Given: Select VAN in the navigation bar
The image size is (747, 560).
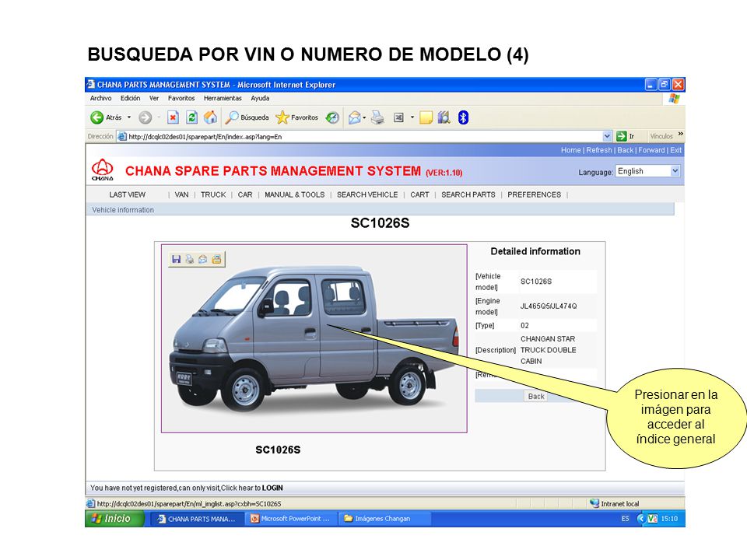Looking at the screenshot, I should click(x=181, y=194).
